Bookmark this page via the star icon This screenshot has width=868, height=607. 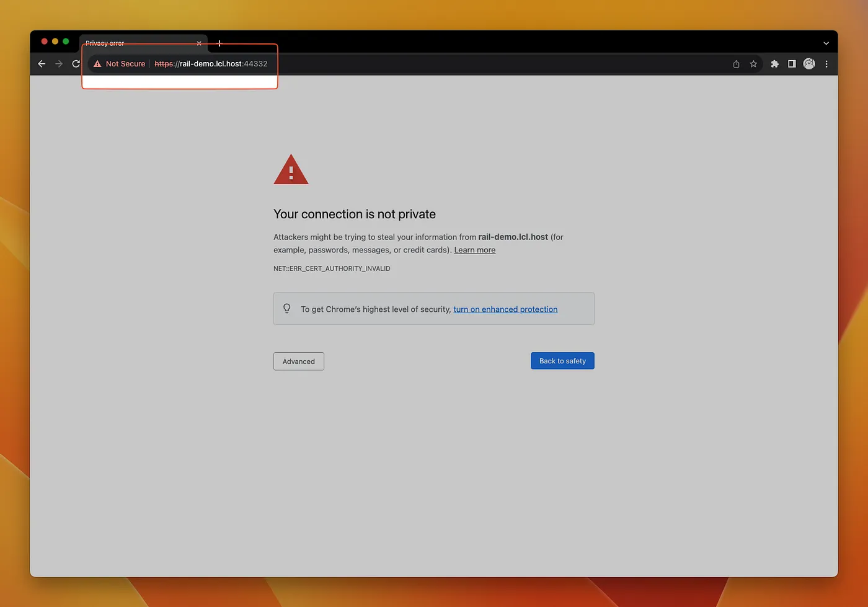coord(753,63)
